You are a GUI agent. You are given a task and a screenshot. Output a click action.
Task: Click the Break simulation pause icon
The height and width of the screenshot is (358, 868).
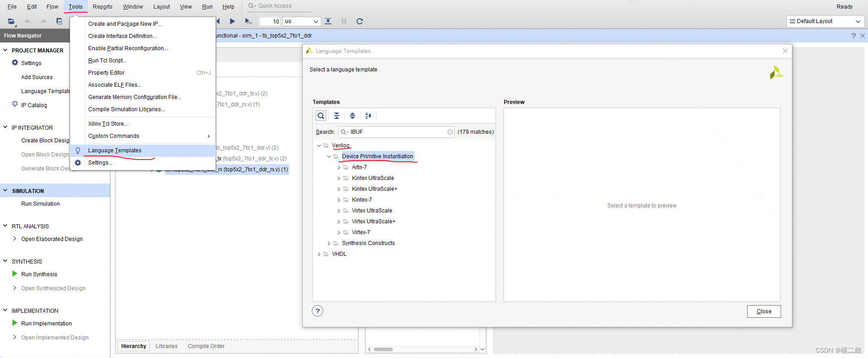click(344, 21)
